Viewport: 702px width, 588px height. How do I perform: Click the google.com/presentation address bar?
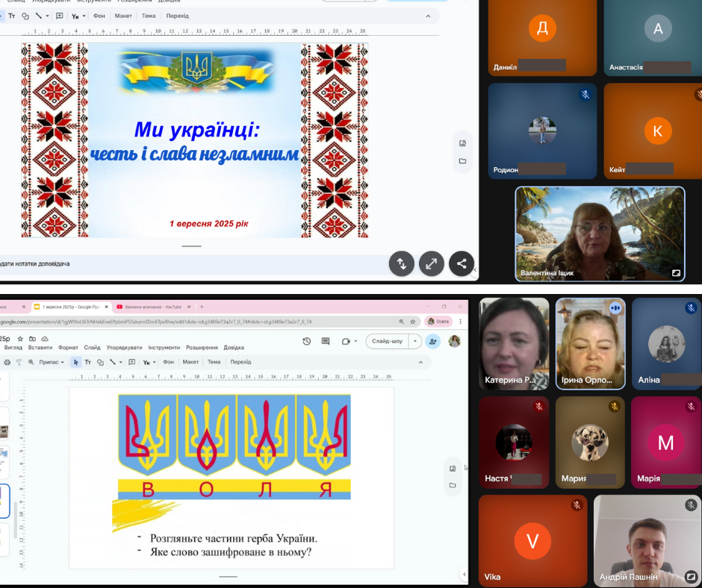coord(197,322)
